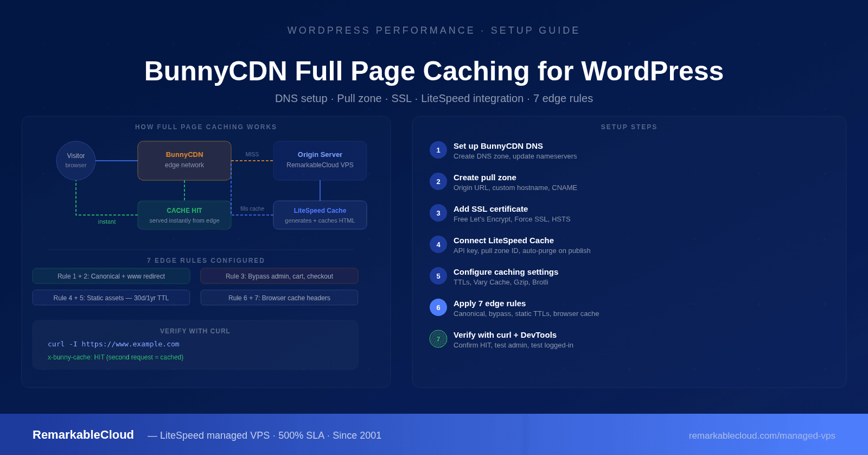
Task: Click Rule 1 + 2 Canonical redirect chip
Action: (x=111, y=276)
